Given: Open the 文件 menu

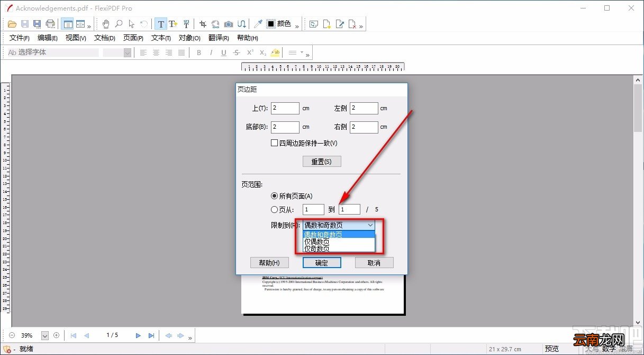Looking at the screenshot, I should (20, 38).
